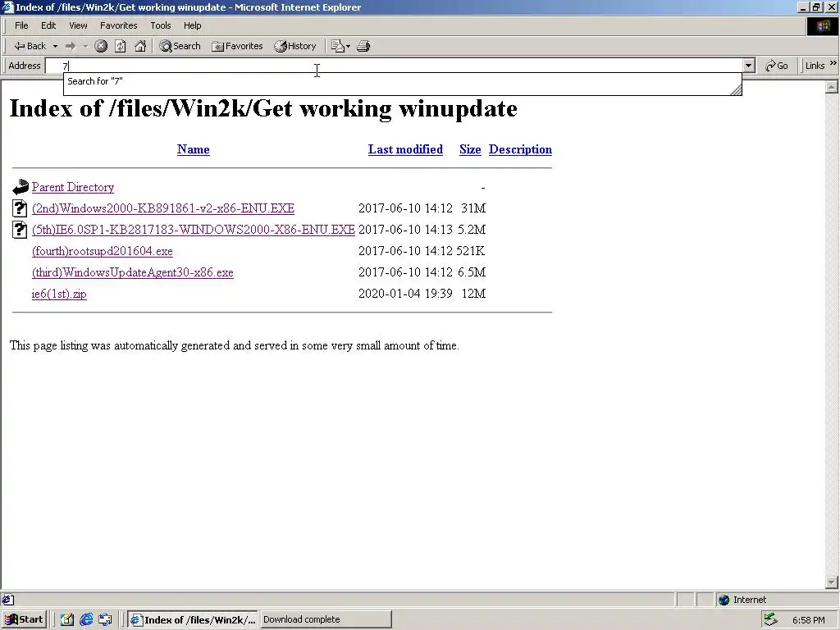This screenshot has height=630, width=840.
Task: Open the View menu
Action: tap(78, 25)
